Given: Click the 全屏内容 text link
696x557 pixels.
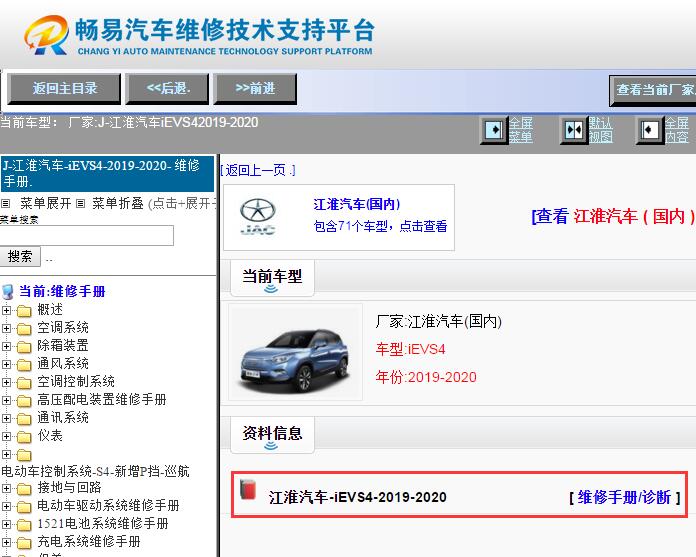Looking at the screenshot, I should tap(676, 130).
